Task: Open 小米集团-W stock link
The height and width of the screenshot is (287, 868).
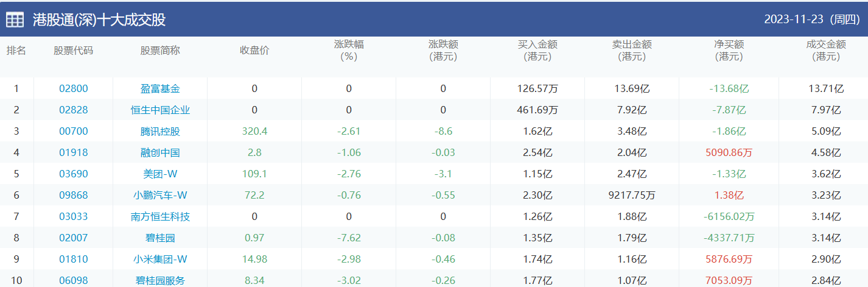Action: 160,259
